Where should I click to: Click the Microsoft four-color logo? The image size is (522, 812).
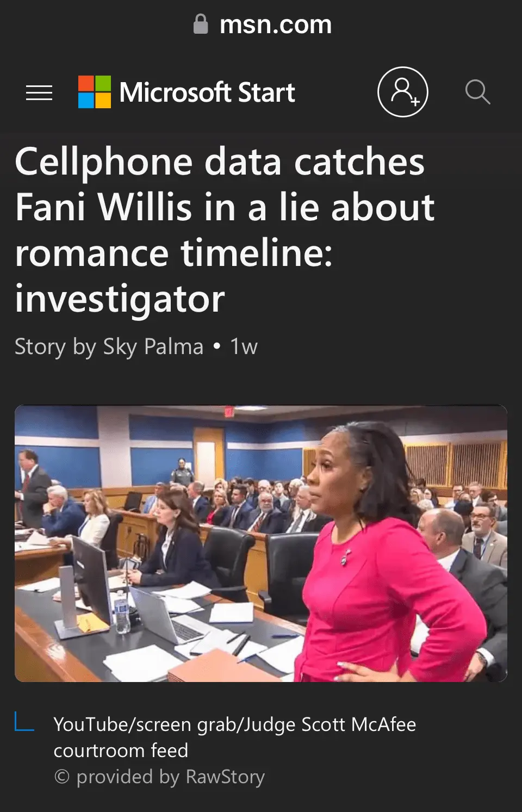pyautogui.click(x=95, y=92)
